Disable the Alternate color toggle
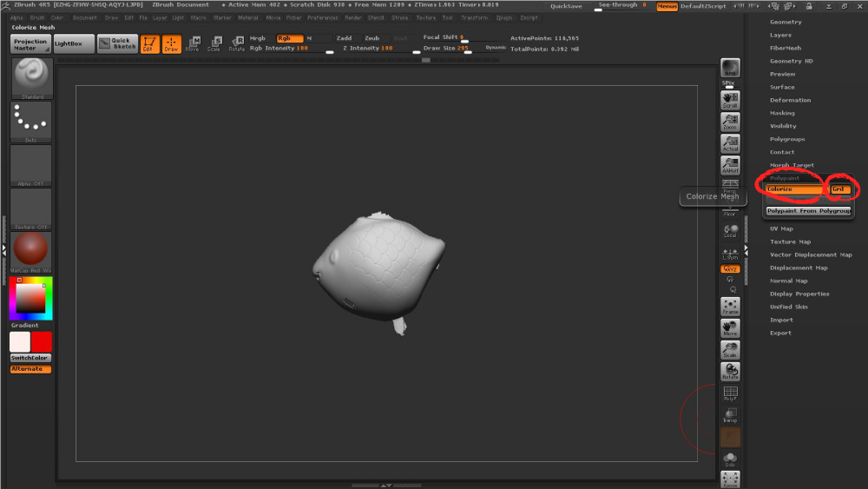This screenshot has height=489, width=868. [x=30, y=369]
